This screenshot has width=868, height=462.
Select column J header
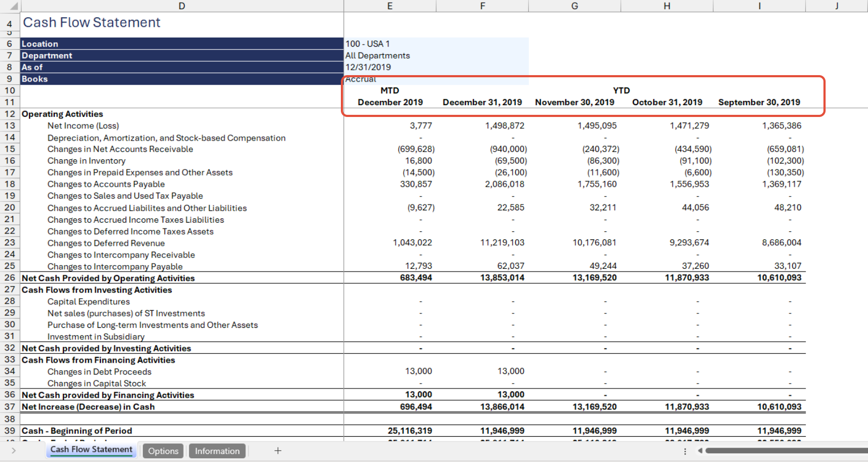[836, 6]
